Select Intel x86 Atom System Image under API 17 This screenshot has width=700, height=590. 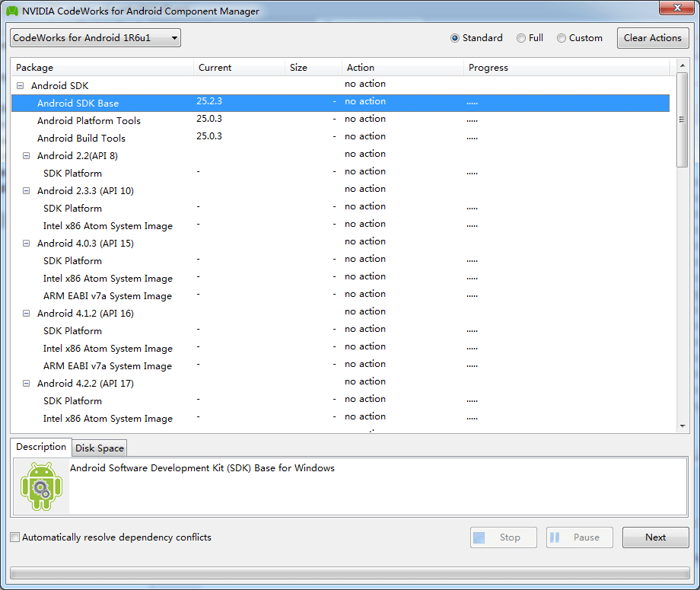(340, 419)
